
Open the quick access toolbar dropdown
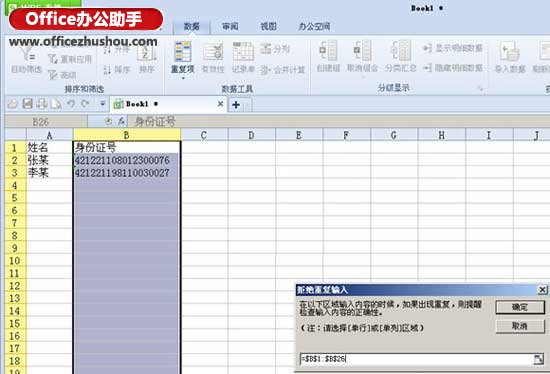point(103,103)
